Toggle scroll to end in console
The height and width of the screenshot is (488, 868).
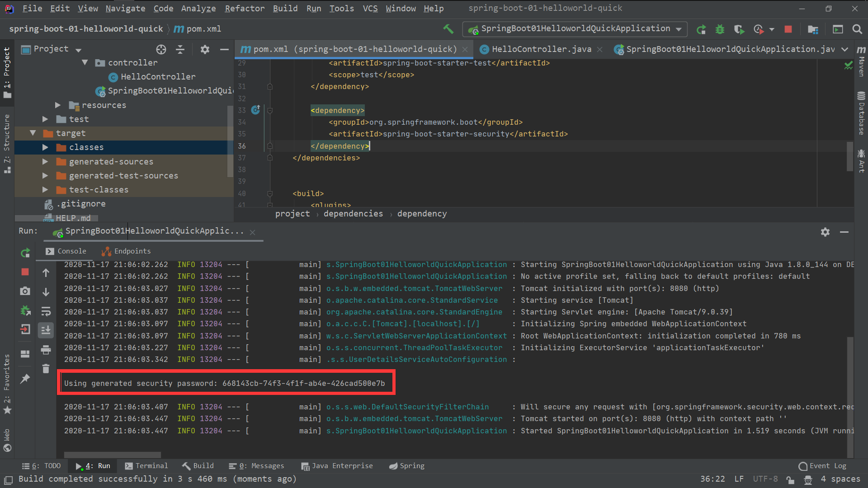(x=46, y=330)
